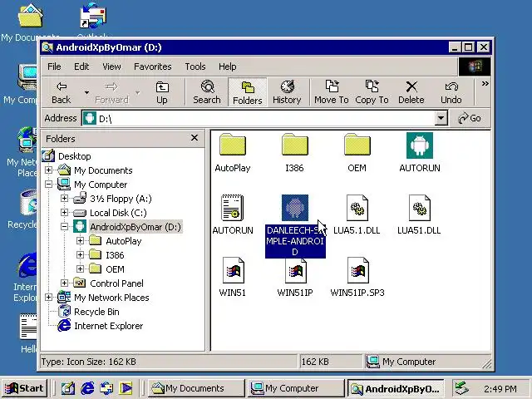Screen dimensions: 532x399
Task: Open the View menu
Action: [x=111, y=66]
